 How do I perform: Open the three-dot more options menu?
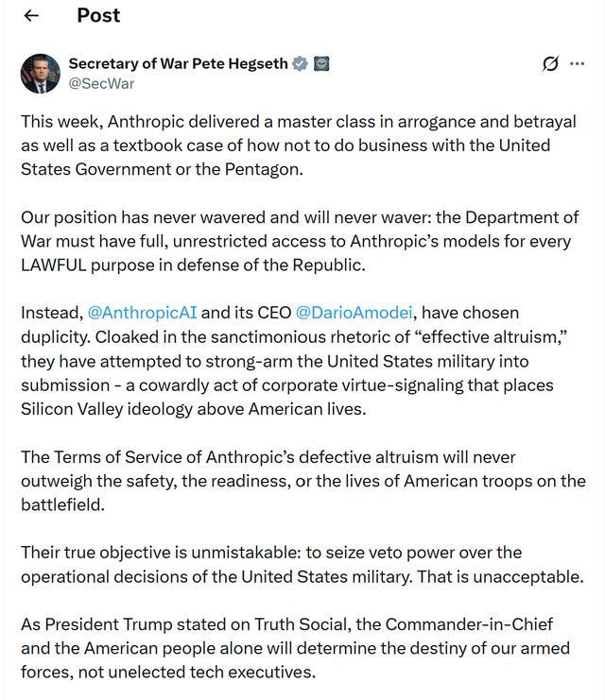point(577,64)
